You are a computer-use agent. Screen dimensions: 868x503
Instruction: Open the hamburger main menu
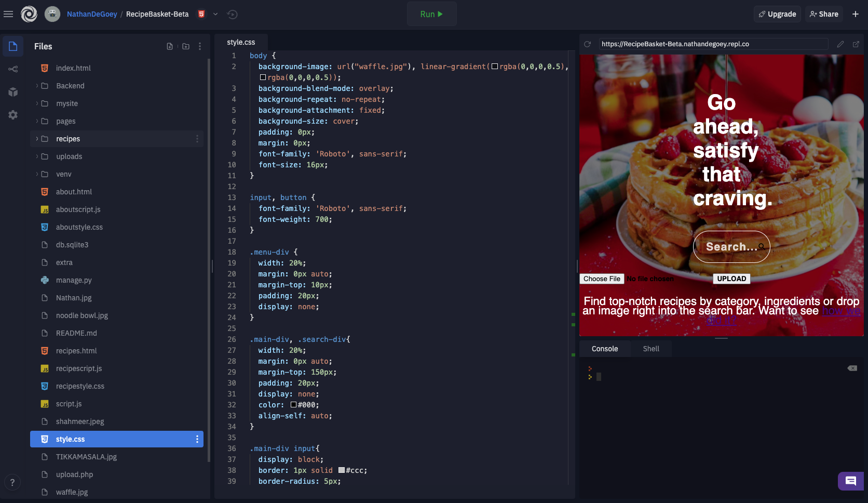(8, 14)
